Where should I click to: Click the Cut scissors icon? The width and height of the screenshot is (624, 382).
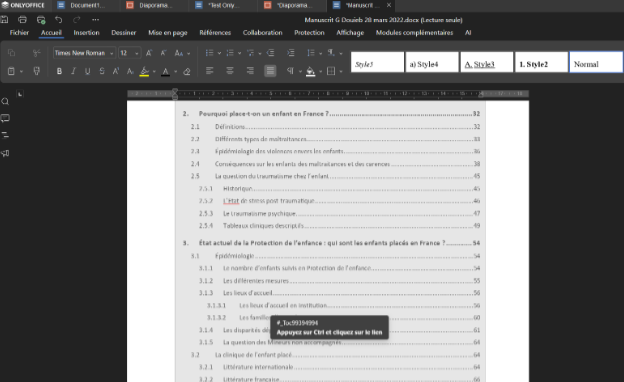tap(37, 53)
